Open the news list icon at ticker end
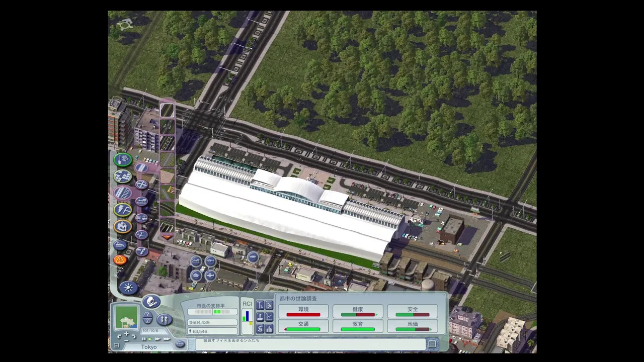This screenshot has width=644, height=362. [x=432, y=344]
